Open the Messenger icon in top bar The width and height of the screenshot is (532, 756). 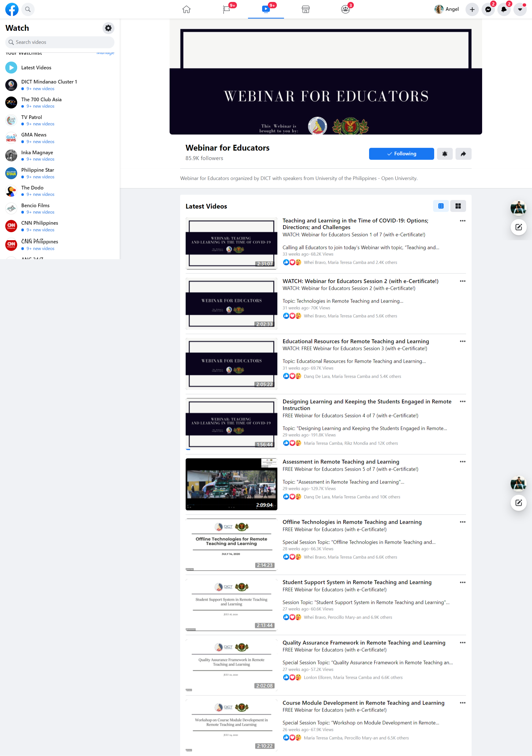pyautogui.click(x=488, y=9)
